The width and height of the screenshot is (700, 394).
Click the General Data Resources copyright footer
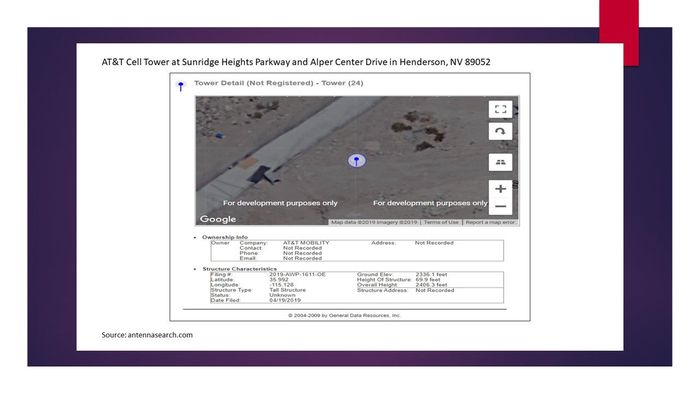344,315
